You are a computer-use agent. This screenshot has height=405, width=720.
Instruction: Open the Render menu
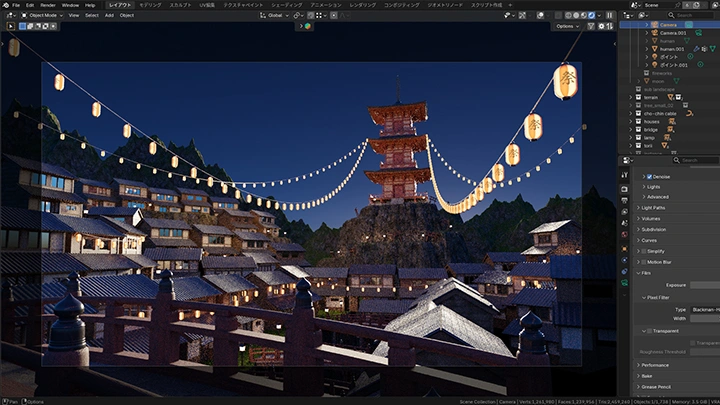click(x=48, y=5)
